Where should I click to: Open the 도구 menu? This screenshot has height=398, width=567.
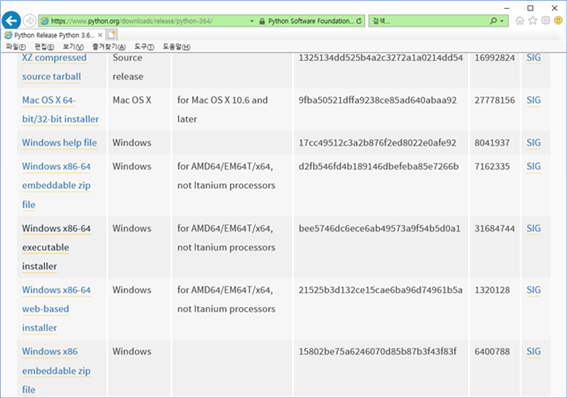tap(144, 47)
